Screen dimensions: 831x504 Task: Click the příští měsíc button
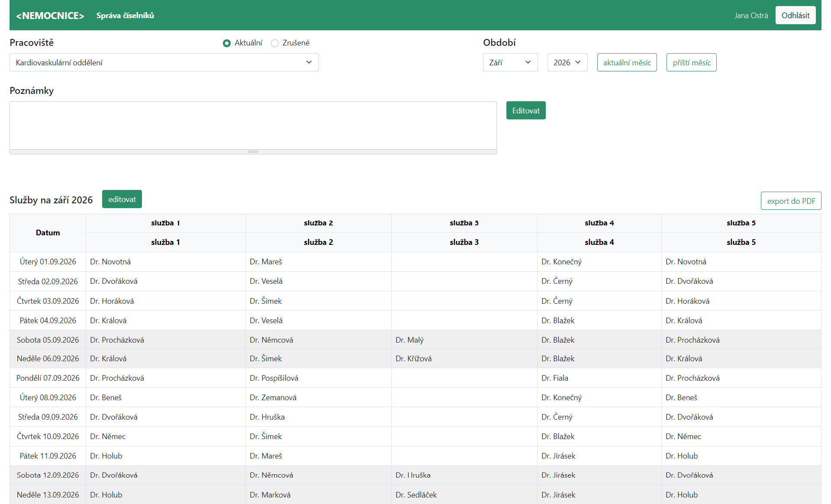coord(692,62)
